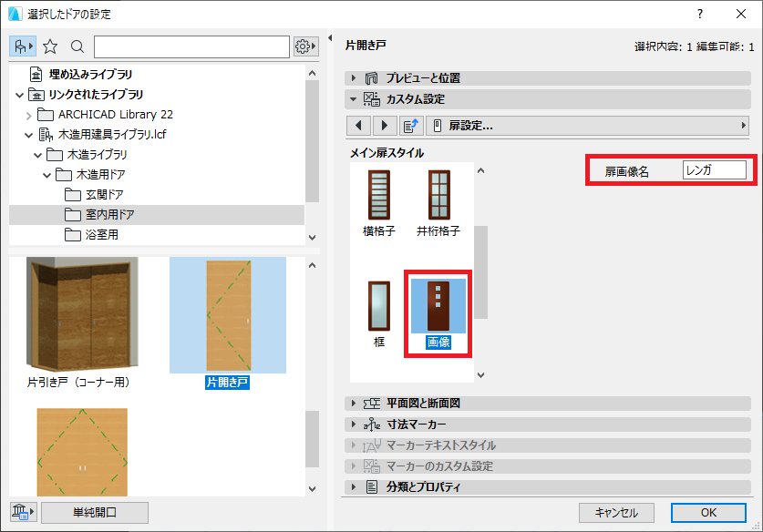The height and width of the screenshot is (532, 763).
Task: Expand 平面図と断面図 panel
Action: coord(354,404)
